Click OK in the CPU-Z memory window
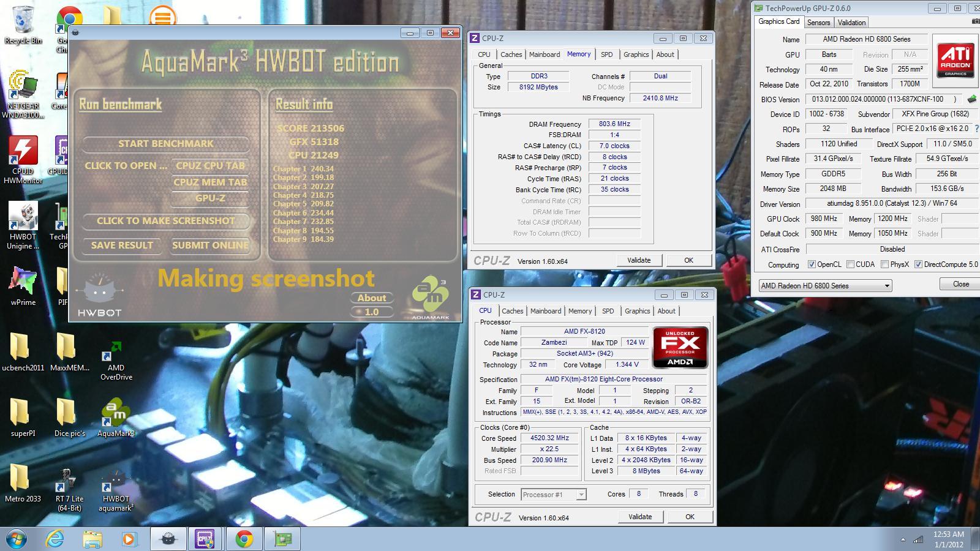Screen dimensions: 980x551 (688, 260)
